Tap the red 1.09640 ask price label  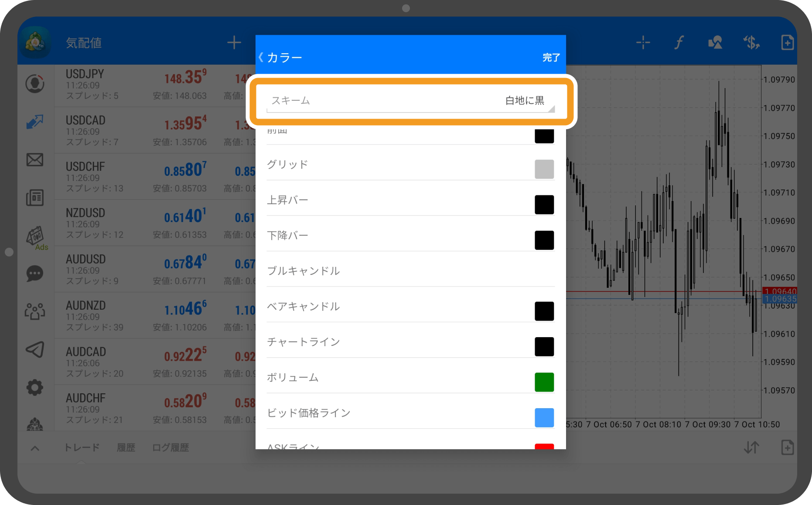[780, 291]
